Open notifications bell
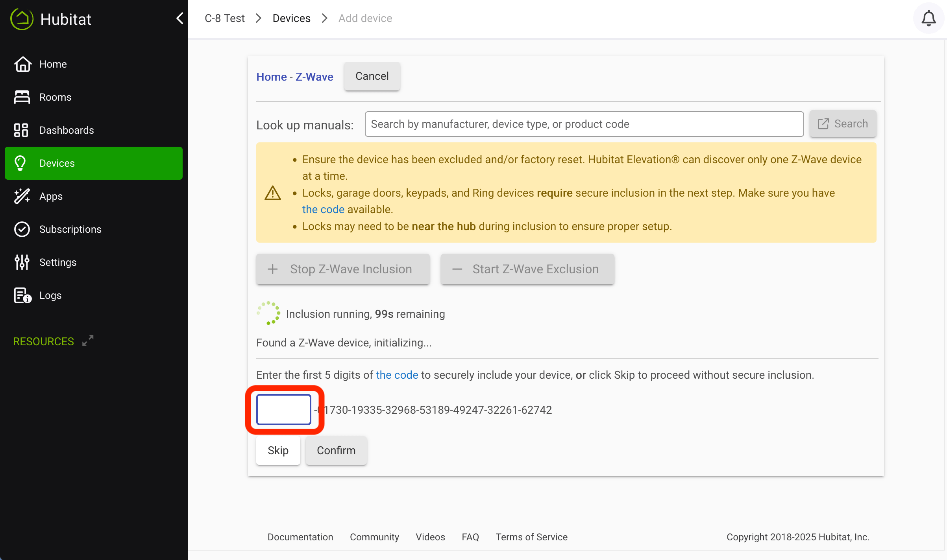The height and width of the screenshot is (560, 947). coord(929,18)
